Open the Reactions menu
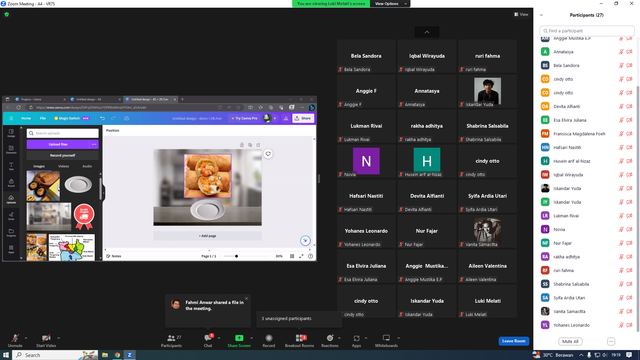640x360 pixels. pos(330,340)
